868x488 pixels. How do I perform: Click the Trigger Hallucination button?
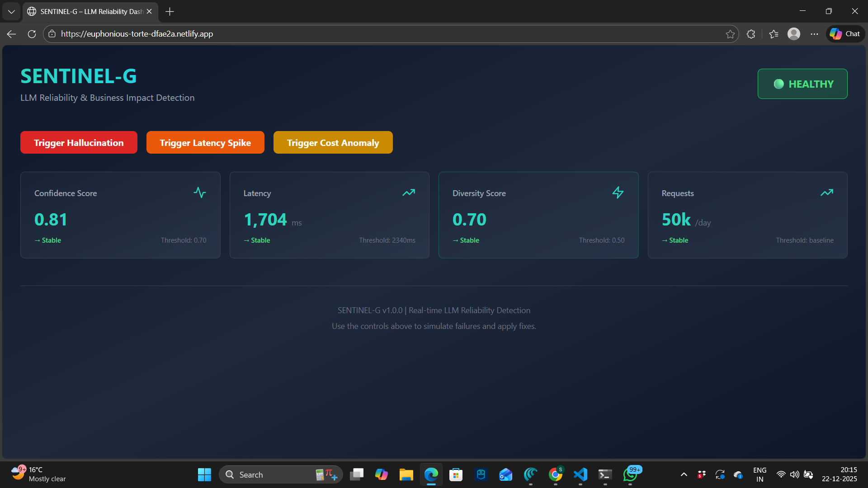[x=79, y=142]
